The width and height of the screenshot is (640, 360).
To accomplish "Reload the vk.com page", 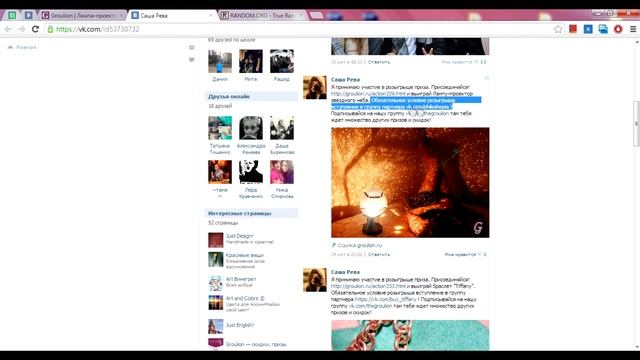I will [x=35, y=29].
